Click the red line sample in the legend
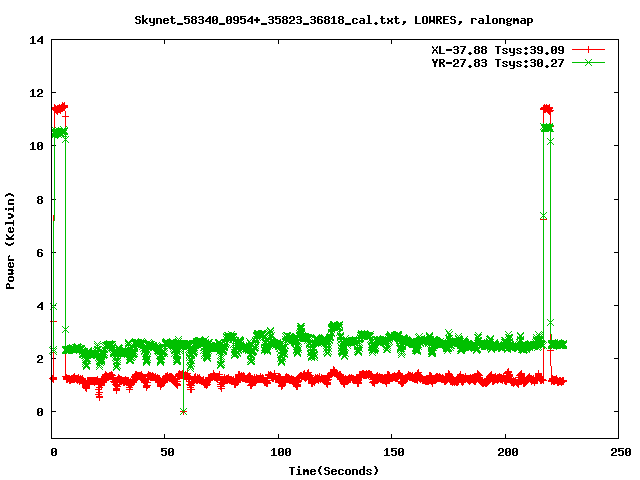The width and height of the screenshot is (640, 480). [x=588, y=50]
